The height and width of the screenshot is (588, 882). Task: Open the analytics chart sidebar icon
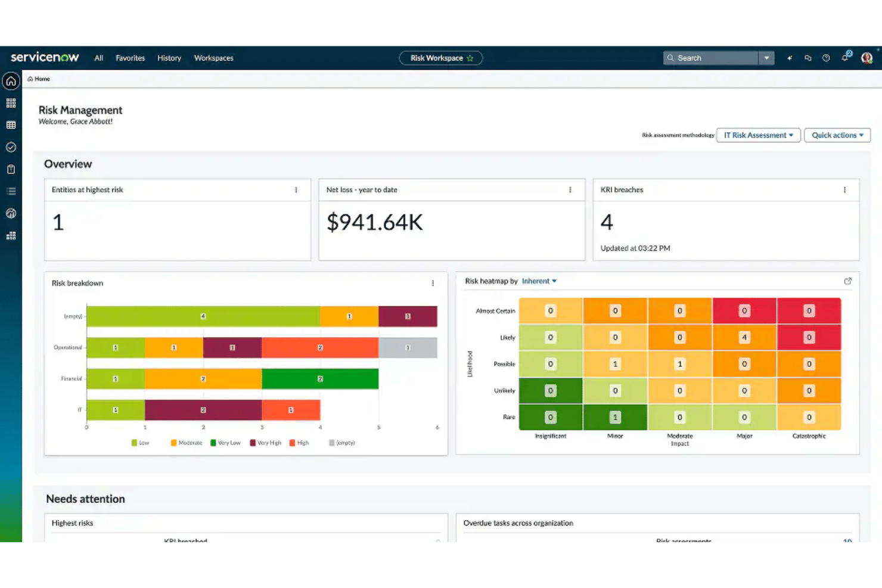coord(11,213)
